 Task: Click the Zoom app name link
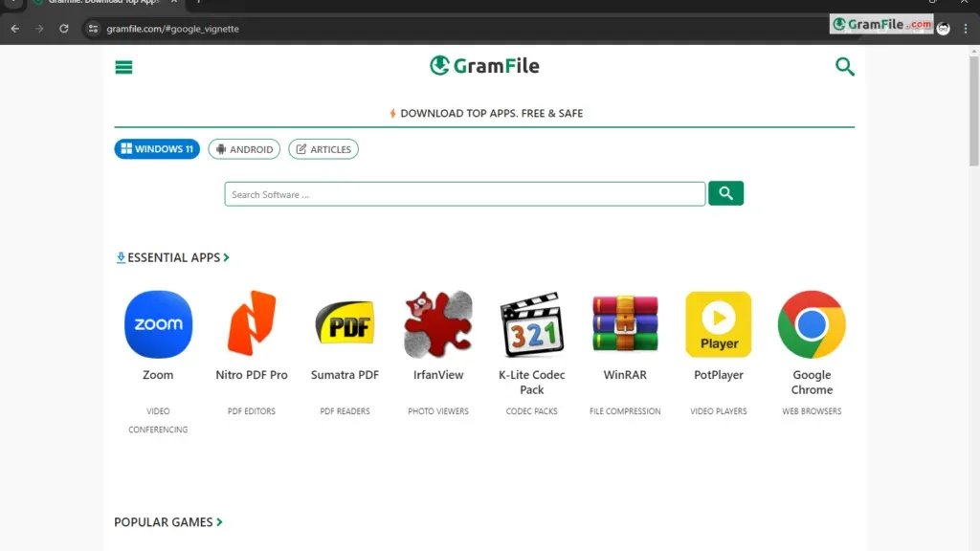[x=158, y=375]
